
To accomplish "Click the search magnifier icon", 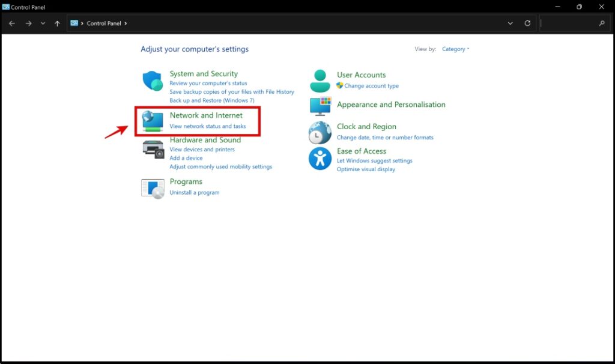I will click(x=602, y=23).
